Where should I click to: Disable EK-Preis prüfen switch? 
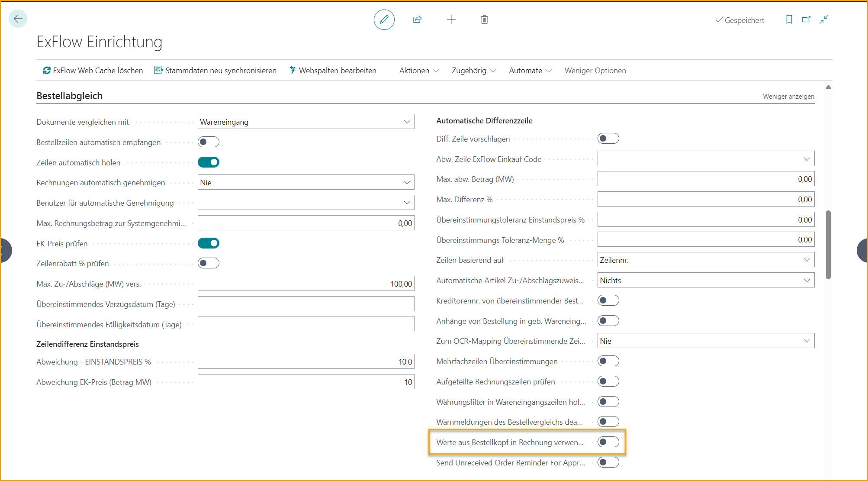[209, 243]
